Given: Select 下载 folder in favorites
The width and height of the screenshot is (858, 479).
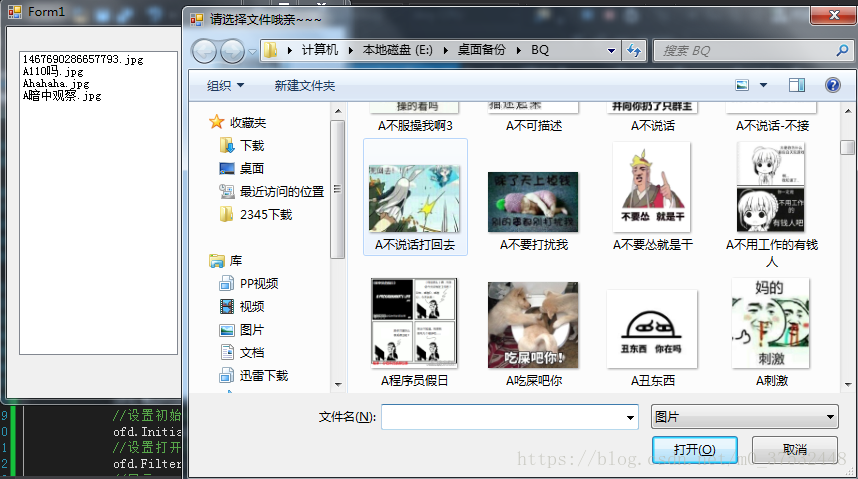Looking at the screenshot, I should click(252, 146).
